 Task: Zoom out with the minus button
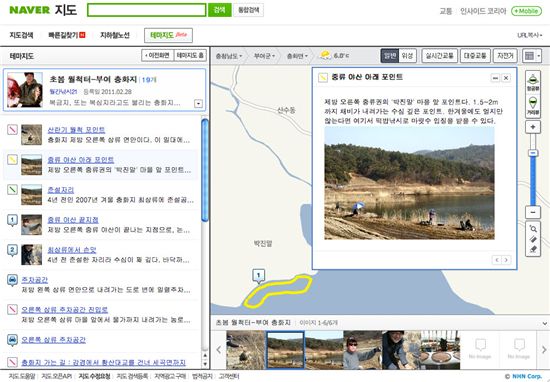[x=532, y=212]
